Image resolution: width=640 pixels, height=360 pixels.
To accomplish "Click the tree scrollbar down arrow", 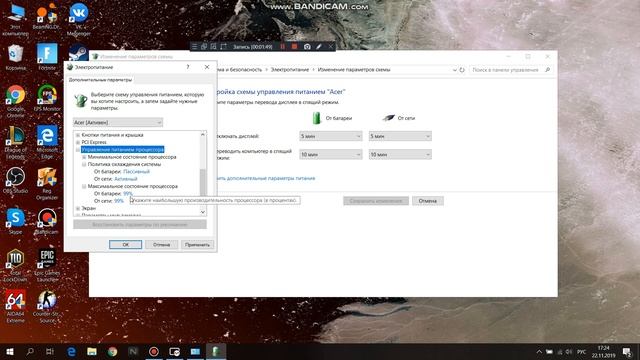I will pos(203,212).
